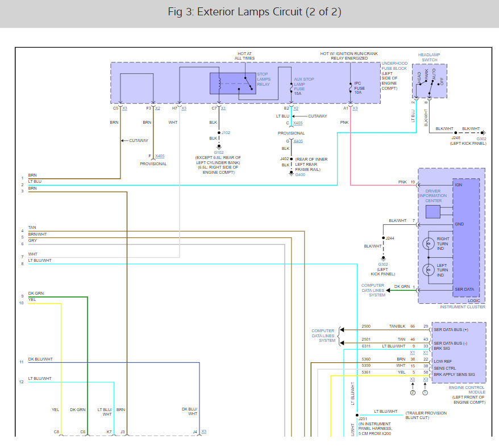The image size is (499, 448).
Task: Click the Trailer Provision Blunt Cut note
Action: click(426, 415)
